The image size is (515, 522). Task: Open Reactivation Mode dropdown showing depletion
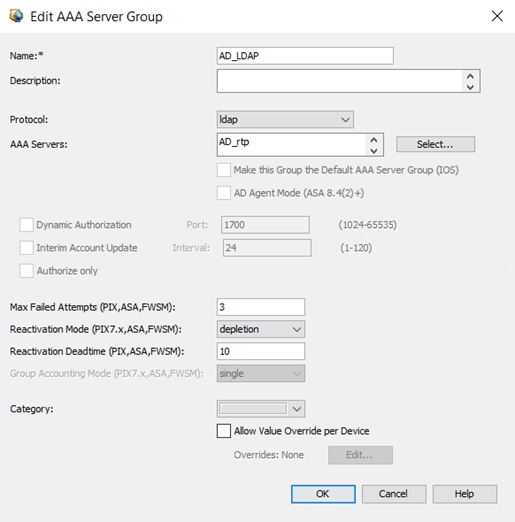261,329
